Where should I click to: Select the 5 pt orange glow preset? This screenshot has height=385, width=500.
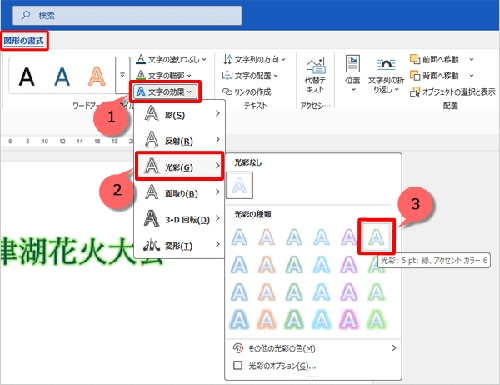[267, 237]
